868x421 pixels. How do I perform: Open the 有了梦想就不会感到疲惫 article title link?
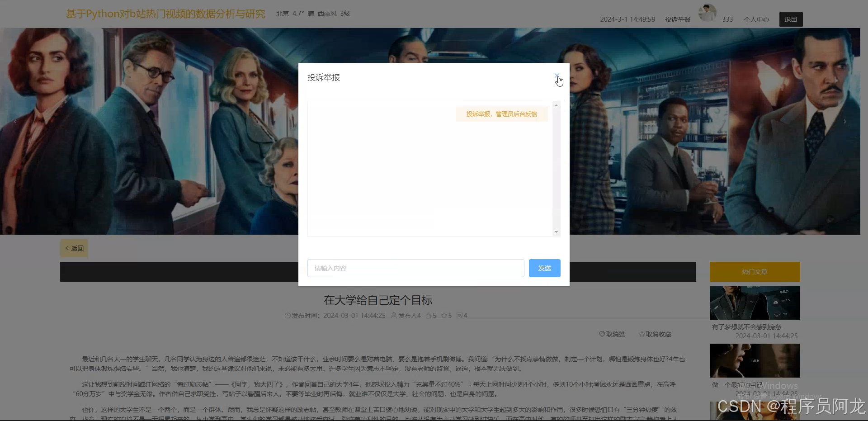pyautogui.click(x=747, y=327)
